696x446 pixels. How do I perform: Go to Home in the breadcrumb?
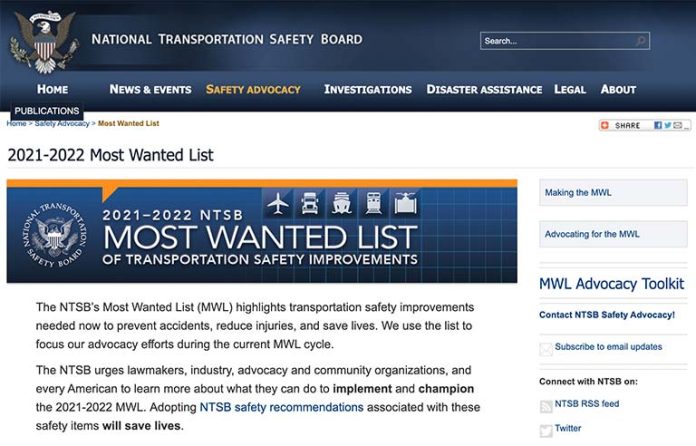pos(16,123)
